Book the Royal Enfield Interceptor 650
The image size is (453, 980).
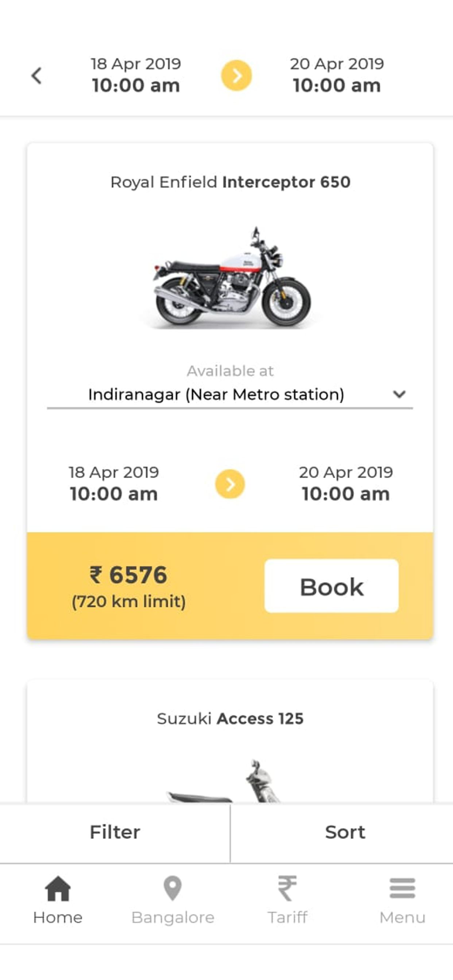pos(331,586)
